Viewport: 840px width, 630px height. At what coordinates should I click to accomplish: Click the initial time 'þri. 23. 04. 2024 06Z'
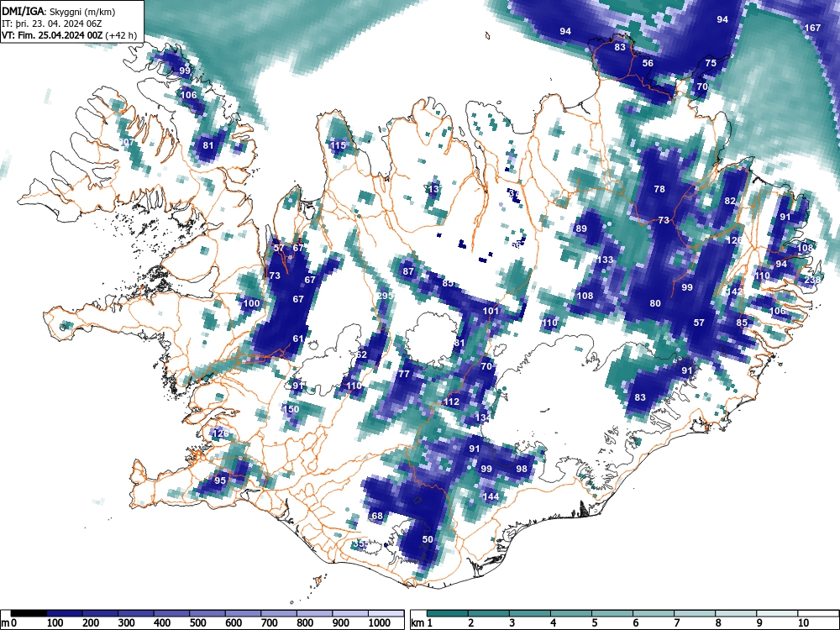click(57, 24)
